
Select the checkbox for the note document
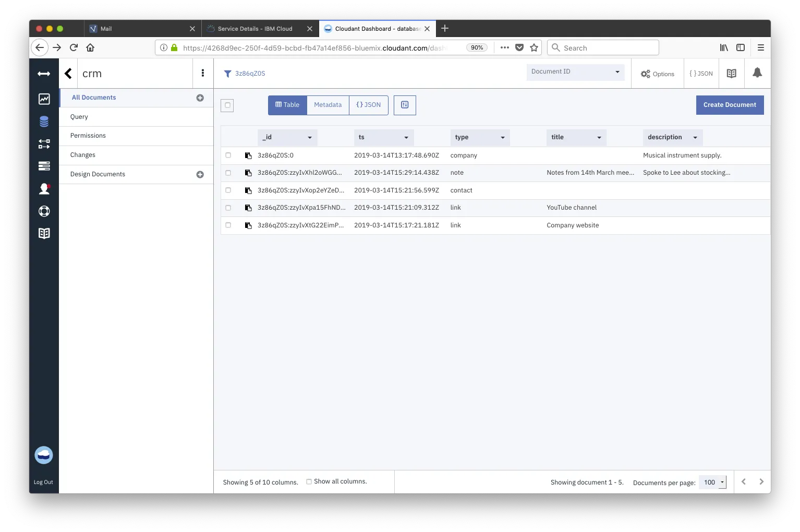[228, 173]
